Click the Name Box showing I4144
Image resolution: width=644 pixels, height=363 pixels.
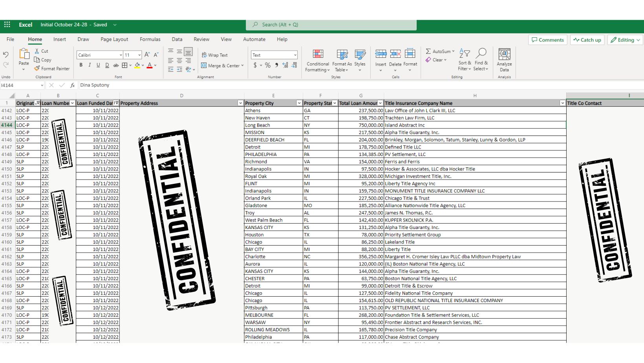tap(22, 85)
